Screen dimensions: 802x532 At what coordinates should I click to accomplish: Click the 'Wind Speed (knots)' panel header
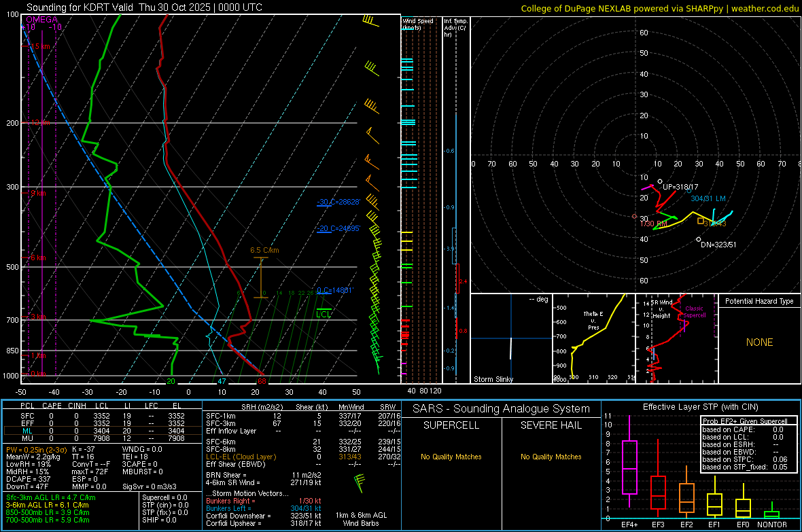coord(417,24)
